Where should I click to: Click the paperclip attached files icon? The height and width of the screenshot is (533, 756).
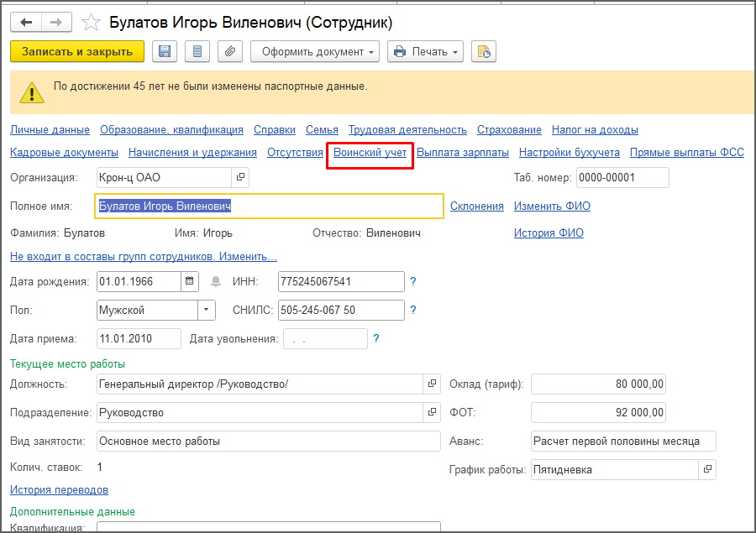(229, 52)
